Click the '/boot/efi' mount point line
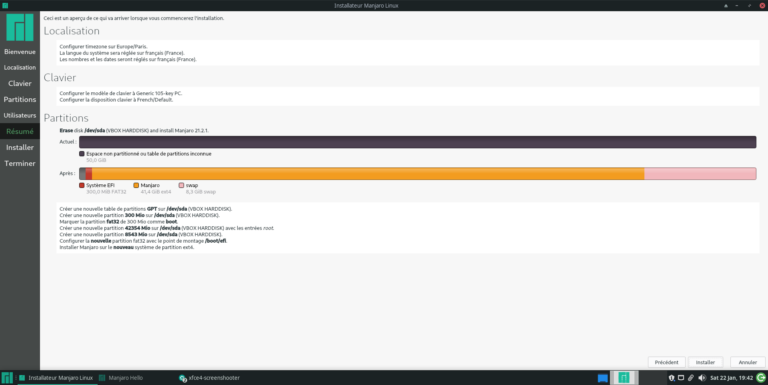Screen dimensions: 768x385 click(x=143, y=241)
